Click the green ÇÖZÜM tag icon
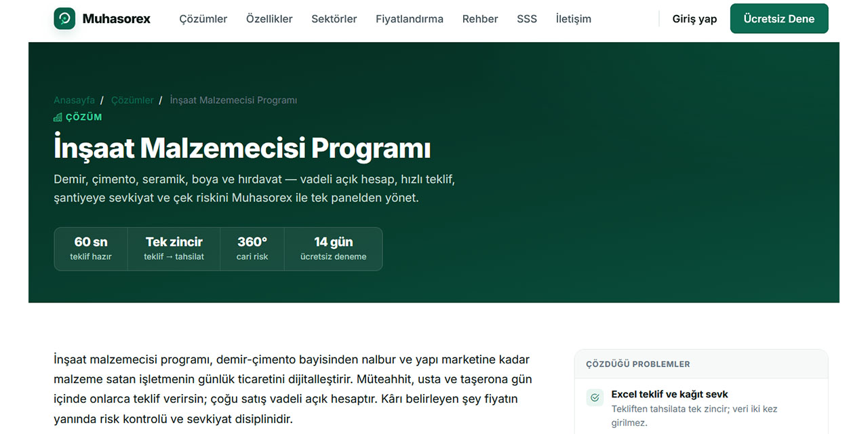868x434 pixels. [58, 117]
